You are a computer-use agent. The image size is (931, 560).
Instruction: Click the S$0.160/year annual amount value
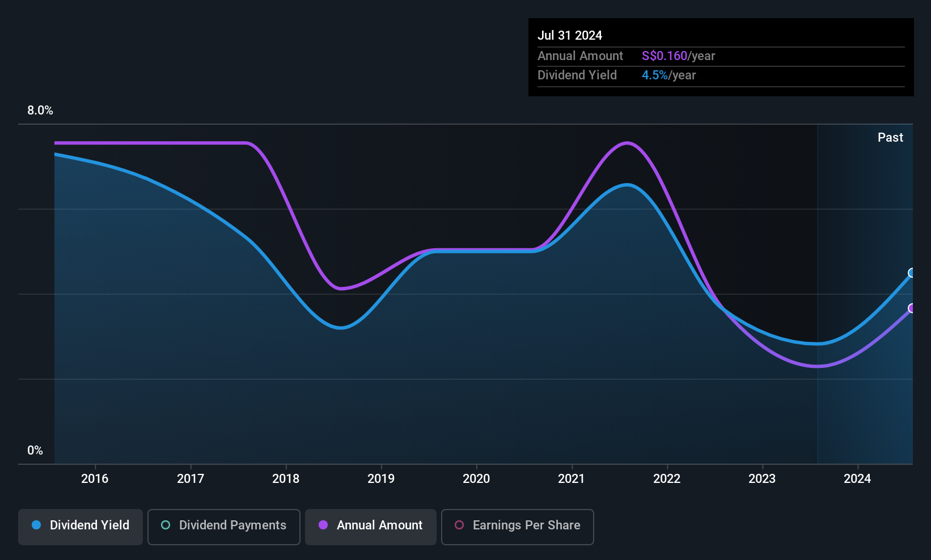pos(678,56)
